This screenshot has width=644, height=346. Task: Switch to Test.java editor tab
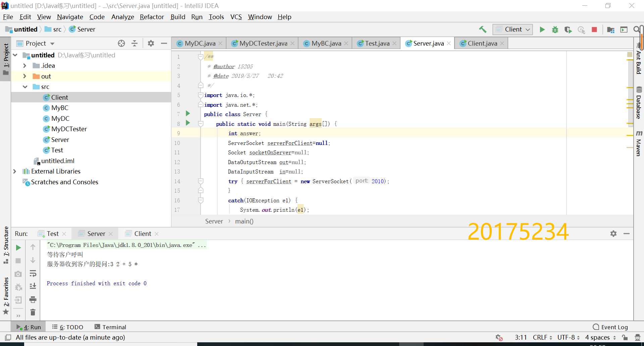tap(377, 43)
